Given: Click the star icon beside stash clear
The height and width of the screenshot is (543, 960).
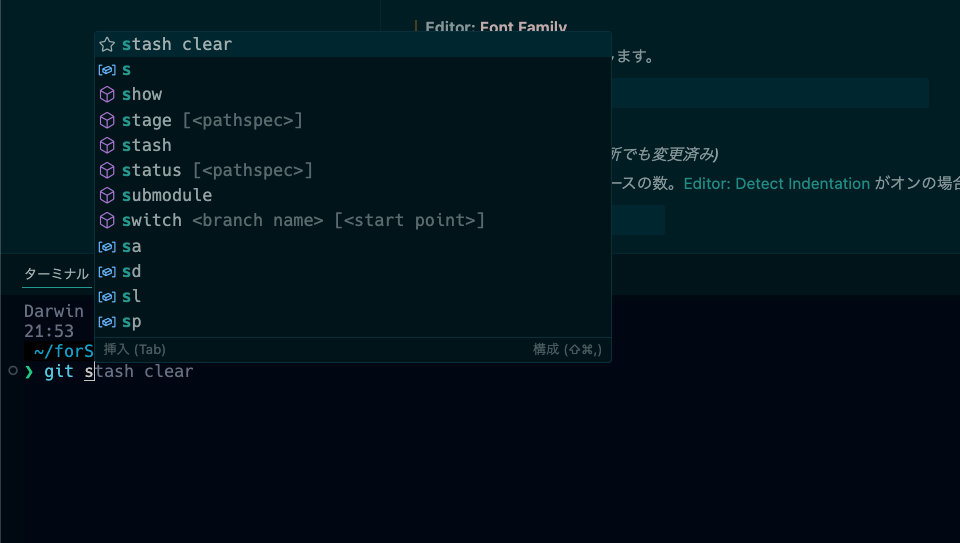Looking at the screenshot, I should click(x=107, y=45).
